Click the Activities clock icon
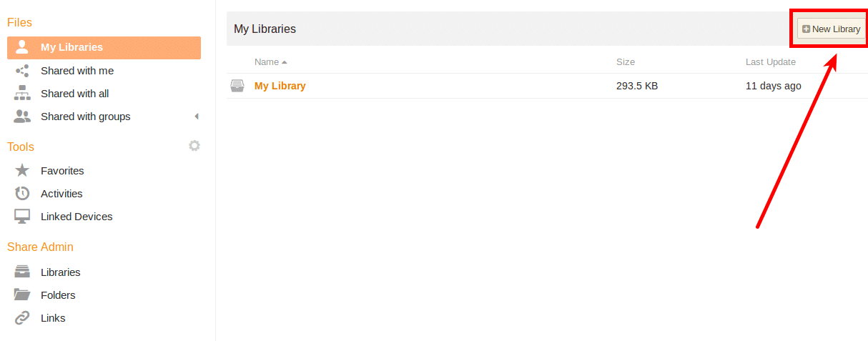The image size is (868, 341). 22,194
